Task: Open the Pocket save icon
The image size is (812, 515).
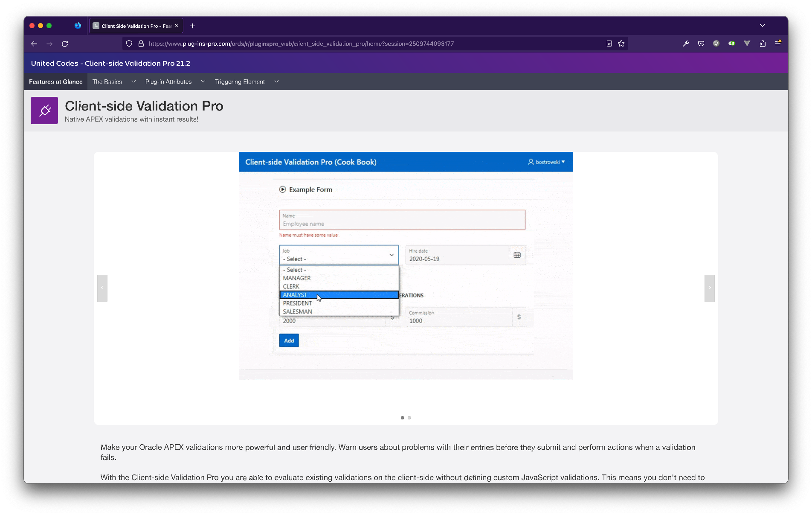Action: tap(701, 44)
